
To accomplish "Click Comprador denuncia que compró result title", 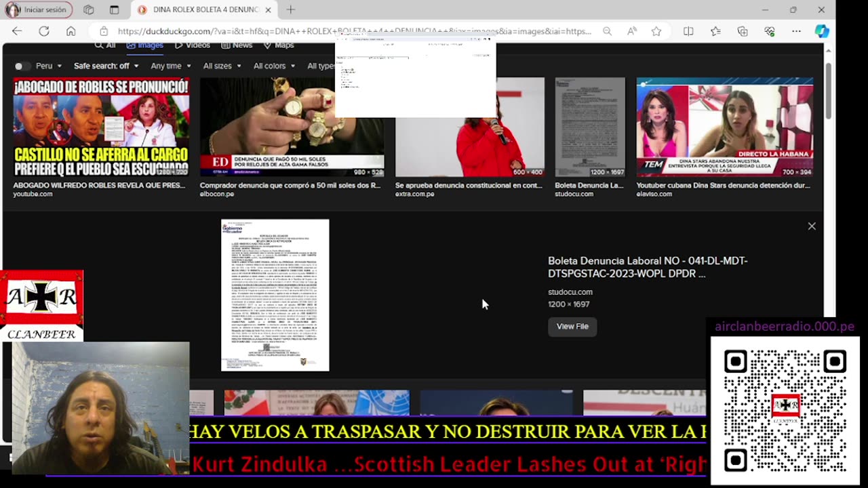I will (x=290, y=185).
